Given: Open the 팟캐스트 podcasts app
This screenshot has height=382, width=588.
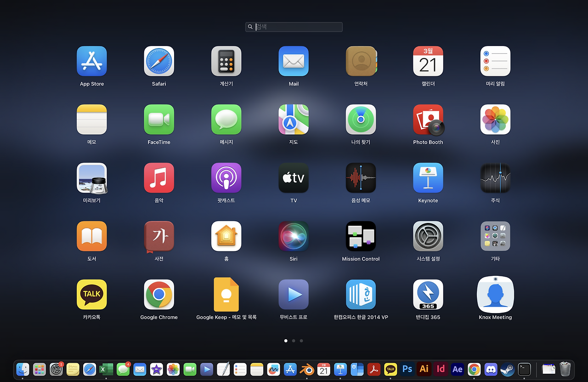Looking at the screenshot, I should [226, 178].
